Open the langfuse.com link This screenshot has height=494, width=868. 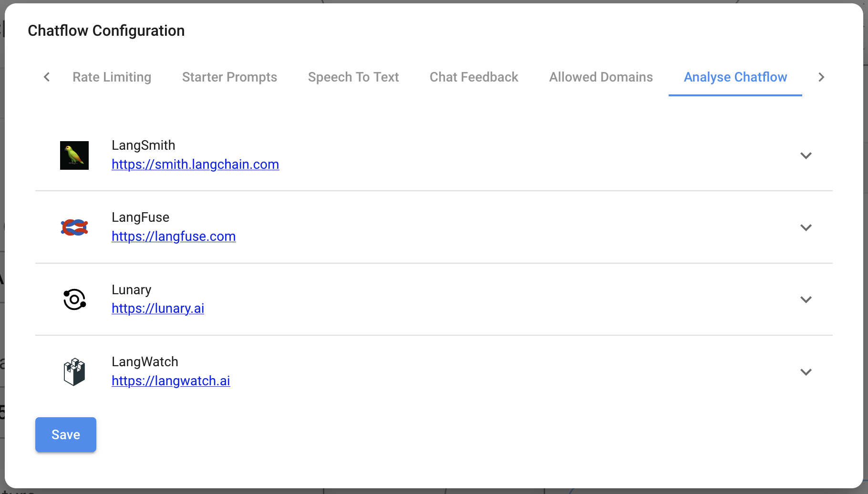(174, 236)
